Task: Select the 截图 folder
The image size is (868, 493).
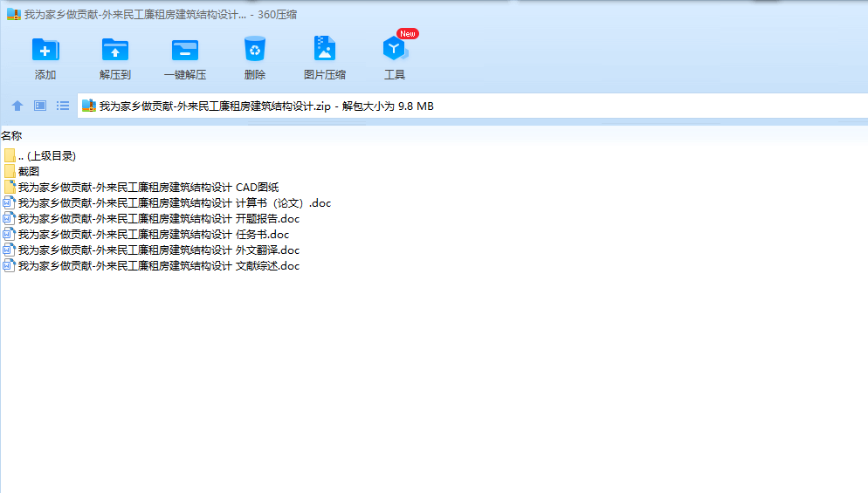Action: click(x=21, y=172)
